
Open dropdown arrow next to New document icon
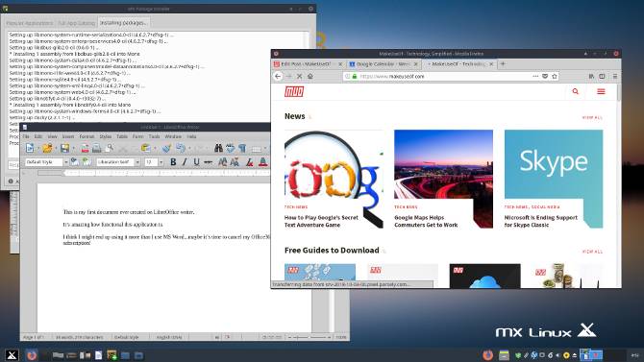point(37,149)
